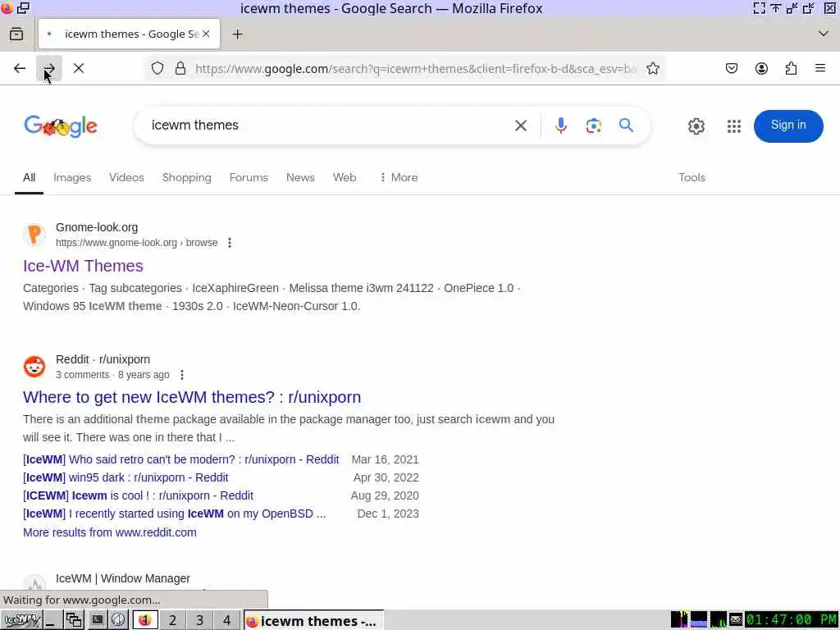
Task: Roll up window with titlebar arrow button
Action: pos(776,8)
